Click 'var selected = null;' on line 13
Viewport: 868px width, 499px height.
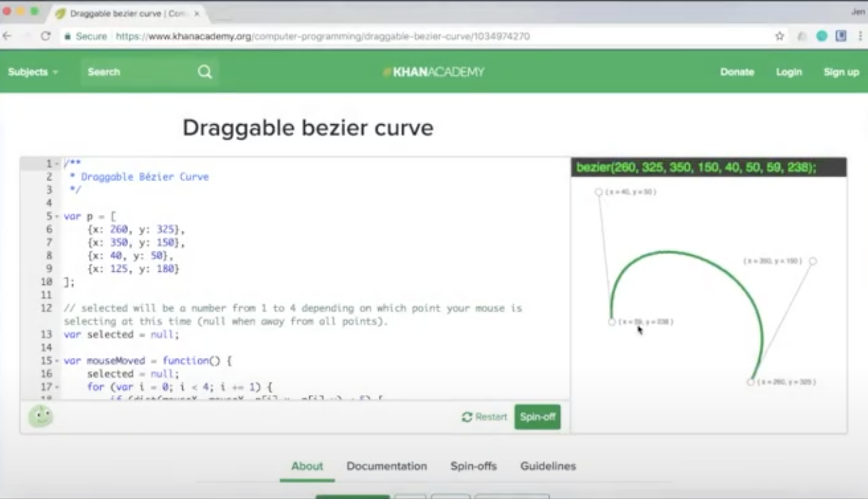[121, 334]
